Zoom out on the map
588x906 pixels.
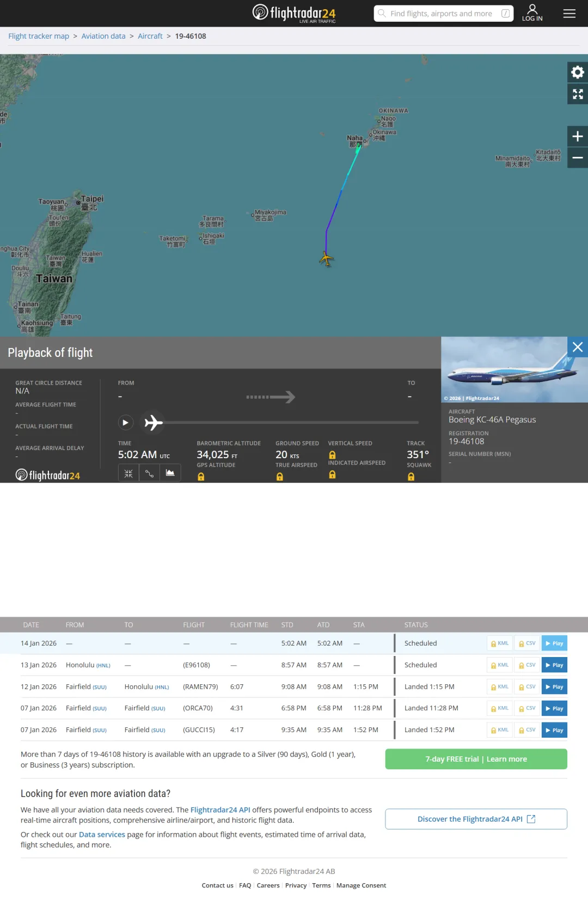[x=578, y=158]
